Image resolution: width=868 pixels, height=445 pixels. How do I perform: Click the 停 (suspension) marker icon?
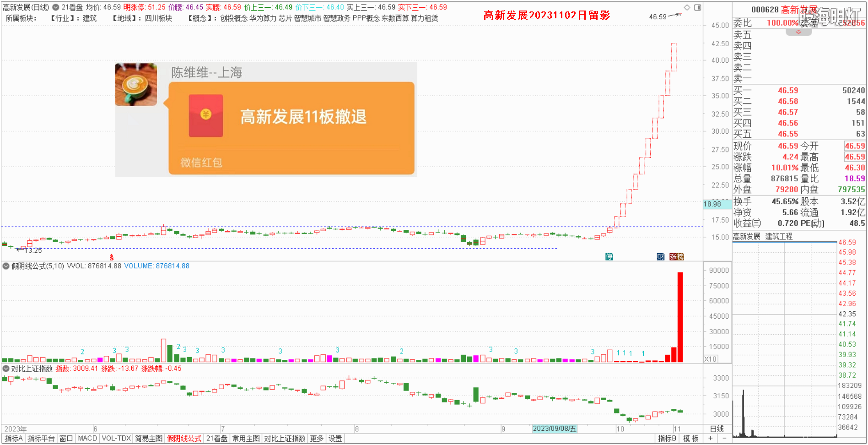609,256
